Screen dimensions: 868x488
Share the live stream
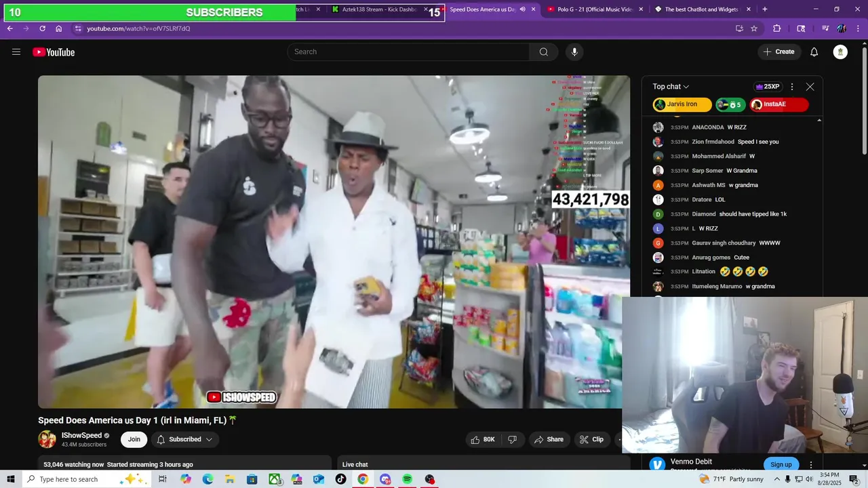pyautogui.click(x=549, y=439)
